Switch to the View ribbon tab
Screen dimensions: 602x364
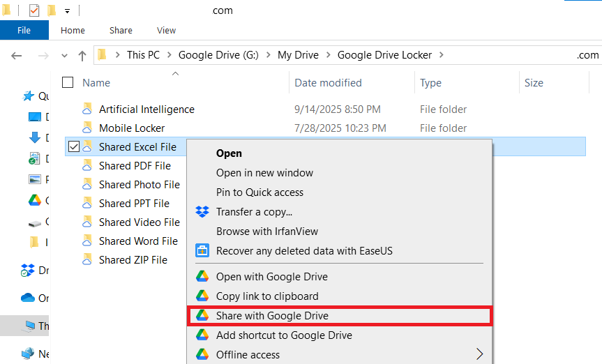click(x=167, y=31)
